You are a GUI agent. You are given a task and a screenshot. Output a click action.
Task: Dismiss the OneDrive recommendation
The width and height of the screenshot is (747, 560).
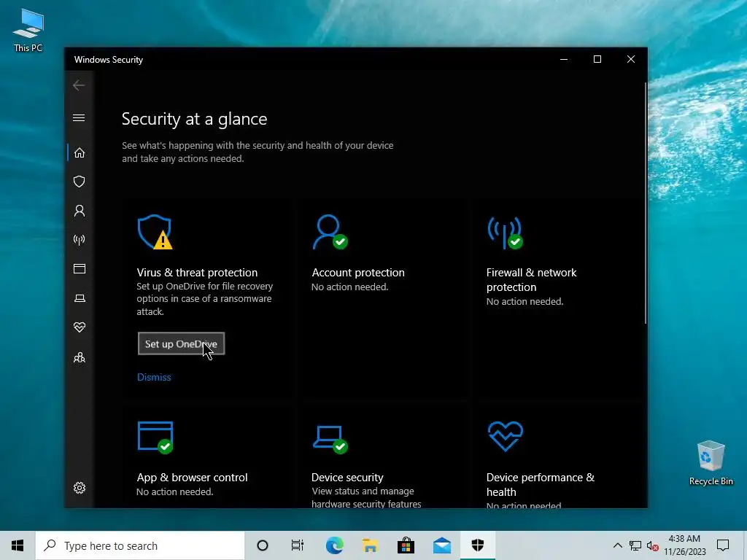pos(154,377)
